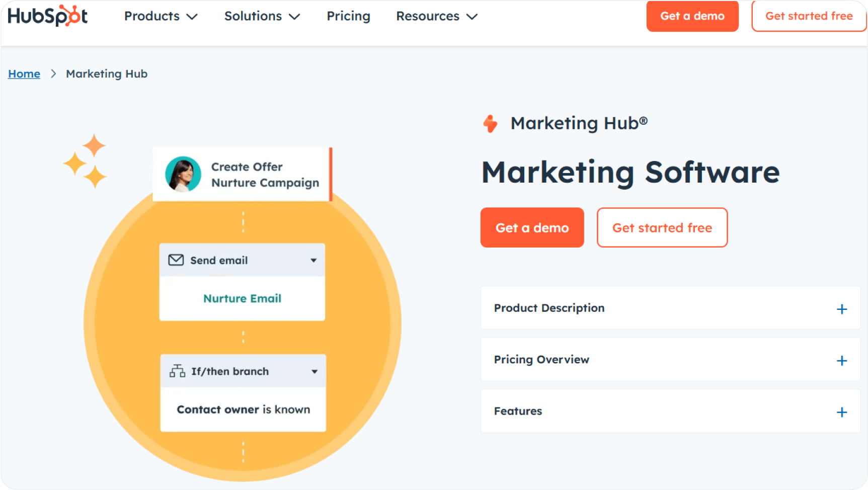868x490 pixels.
Task: Follow the Home breadcrumb link
Action: [x=24, y=74]
